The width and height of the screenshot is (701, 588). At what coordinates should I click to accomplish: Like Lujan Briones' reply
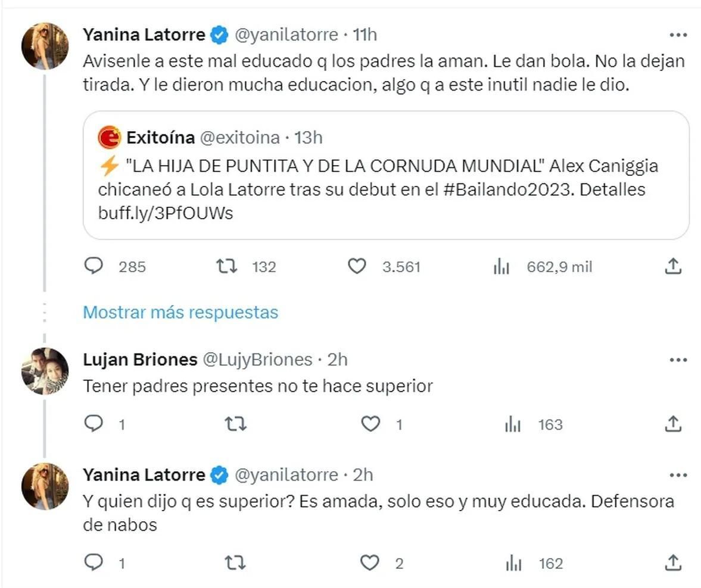[x=371, y=424]
